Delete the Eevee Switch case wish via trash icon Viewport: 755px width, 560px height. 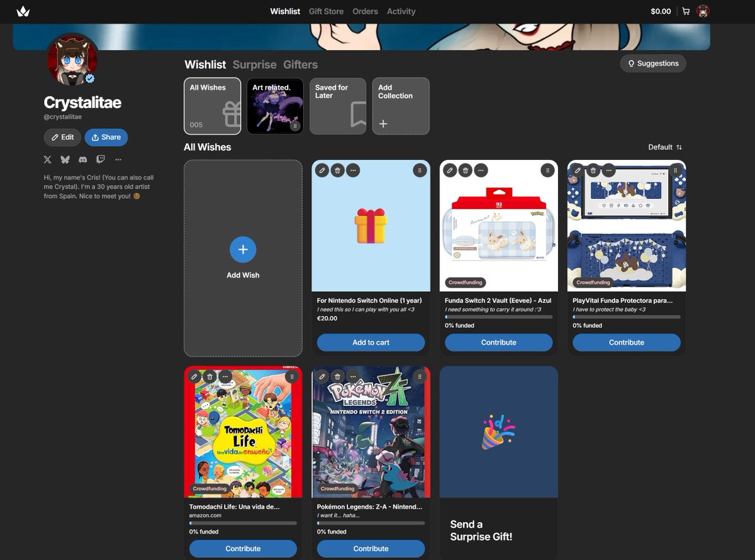[465, 170]
